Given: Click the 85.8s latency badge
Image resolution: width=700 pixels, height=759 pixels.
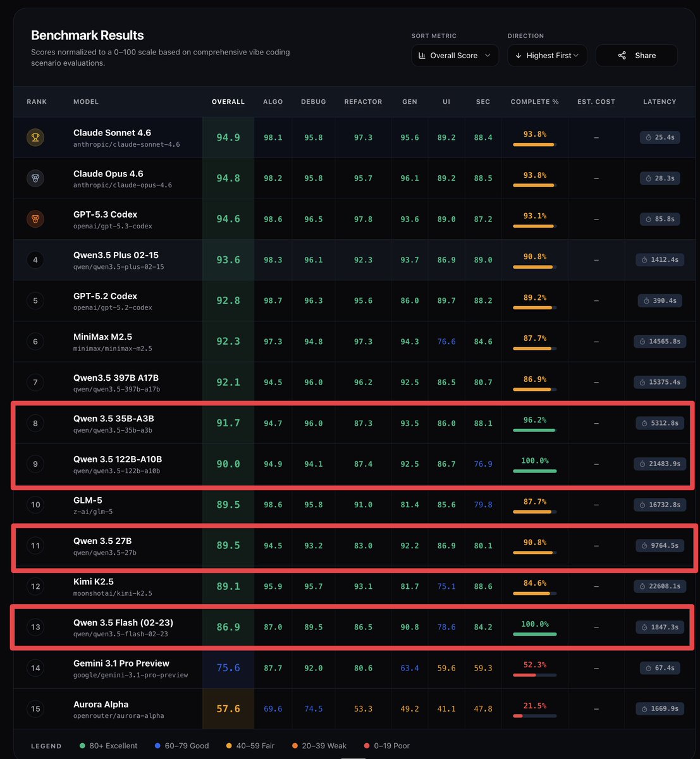Looking at the screenshot, I should click(660, 219).
